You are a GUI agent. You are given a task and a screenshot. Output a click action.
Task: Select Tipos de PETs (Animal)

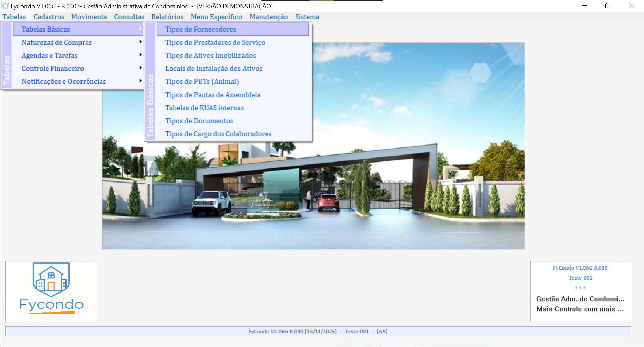202,82
